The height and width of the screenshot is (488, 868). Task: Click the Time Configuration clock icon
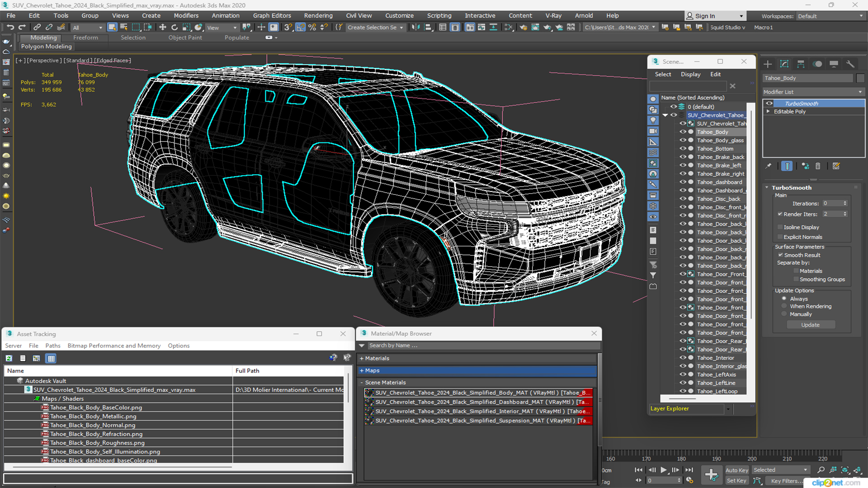(x=689, y=480)
